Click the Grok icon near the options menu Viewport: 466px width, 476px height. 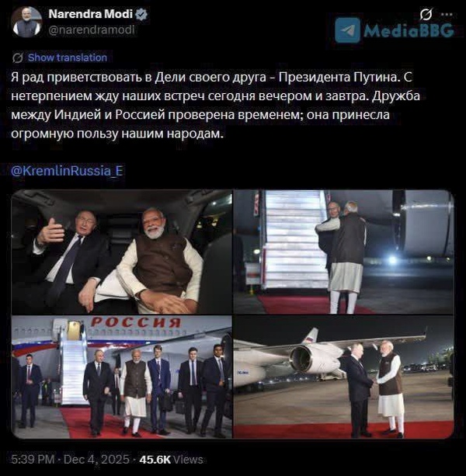[x=426, y=14]
